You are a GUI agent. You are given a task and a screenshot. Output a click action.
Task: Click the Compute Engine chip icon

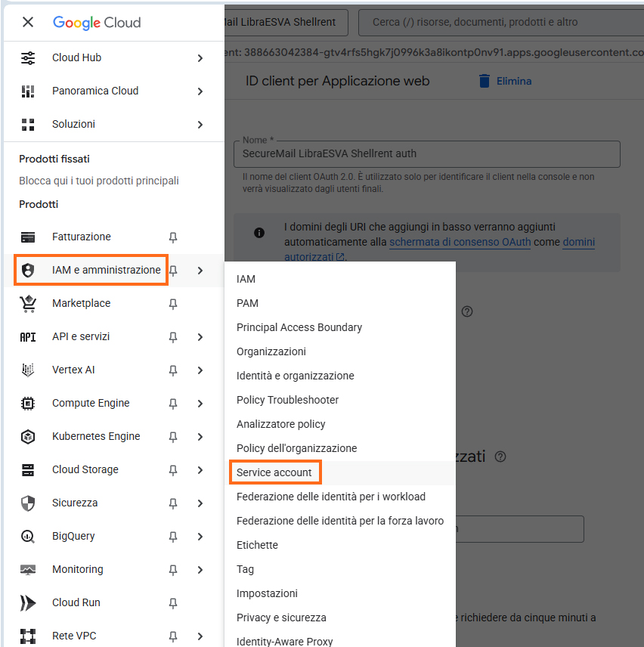[28, 403]
